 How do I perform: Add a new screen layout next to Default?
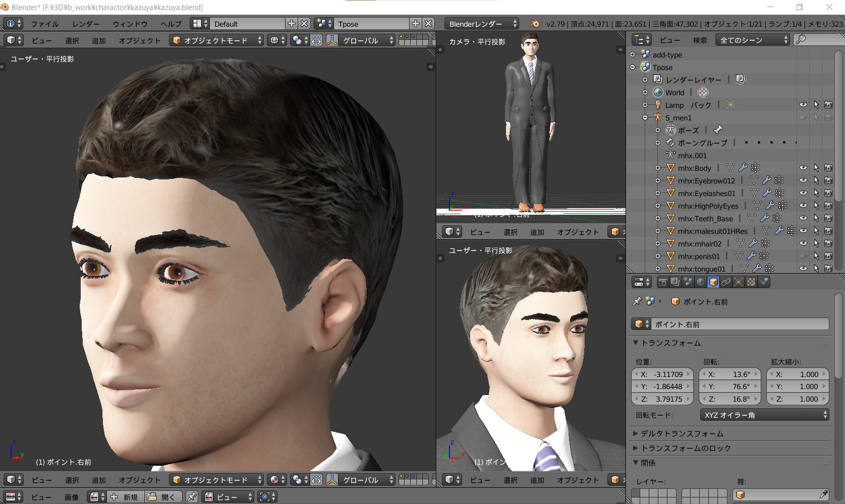292,24
